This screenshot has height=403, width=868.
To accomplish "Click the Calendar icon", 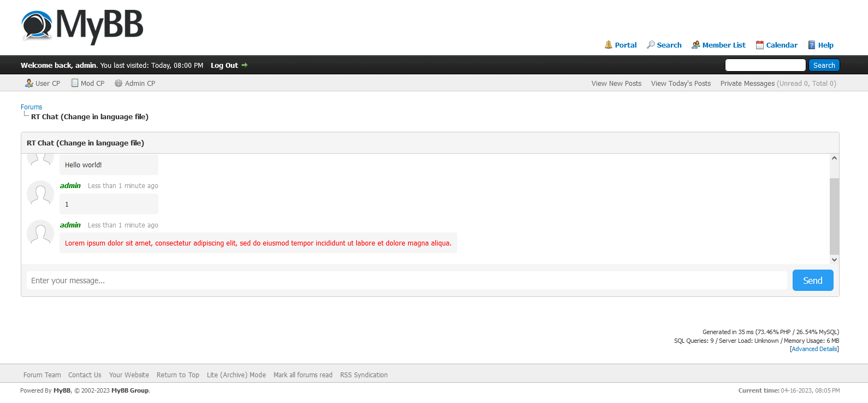I will coord(759,45).
